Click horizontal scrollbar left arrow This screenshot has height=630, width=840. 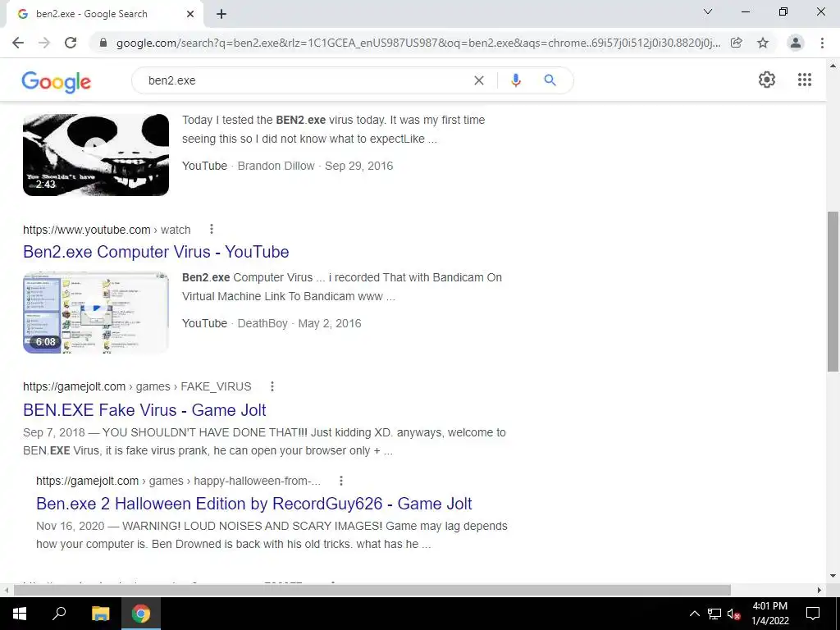click(x=6, y=590)
